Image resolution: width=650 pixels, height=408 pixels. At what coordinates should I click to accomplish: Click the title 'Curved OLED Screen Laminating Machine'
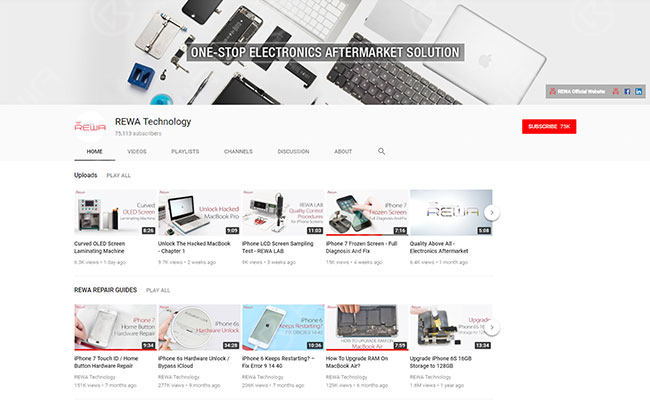click(x=99, y=247)
